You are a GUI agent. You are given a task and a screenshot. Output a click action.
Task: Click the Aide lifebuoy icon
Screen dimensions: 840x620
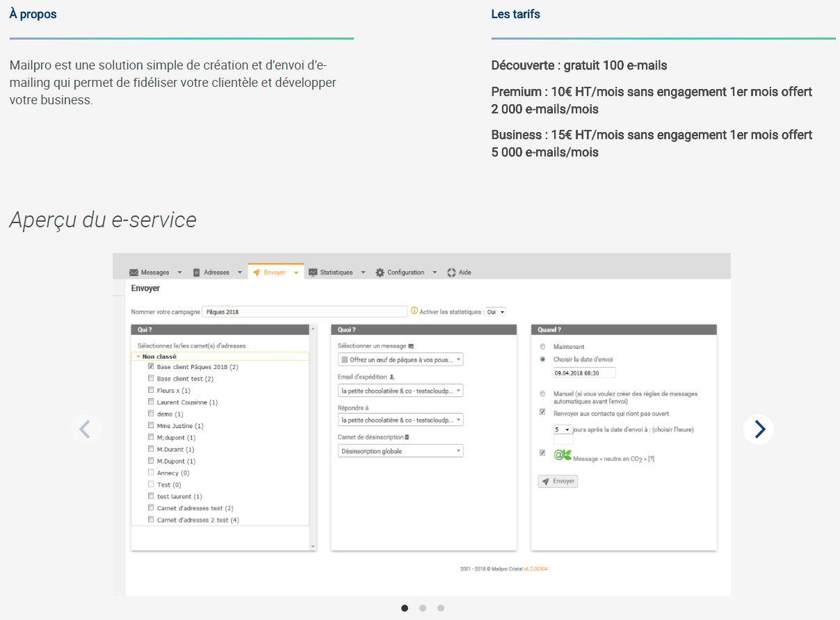pyautogui.click(x=451, y=272)
